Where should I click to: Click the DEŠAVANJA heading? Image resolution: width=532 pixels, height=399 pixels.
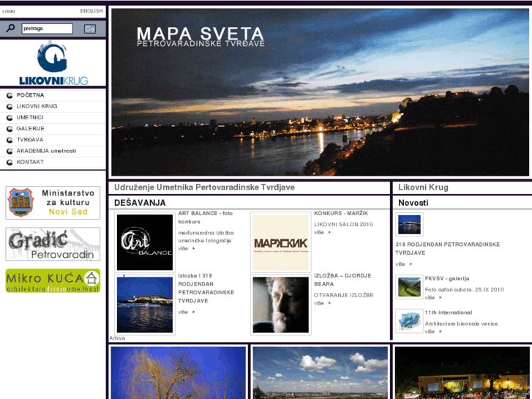(x=140, y=203)
